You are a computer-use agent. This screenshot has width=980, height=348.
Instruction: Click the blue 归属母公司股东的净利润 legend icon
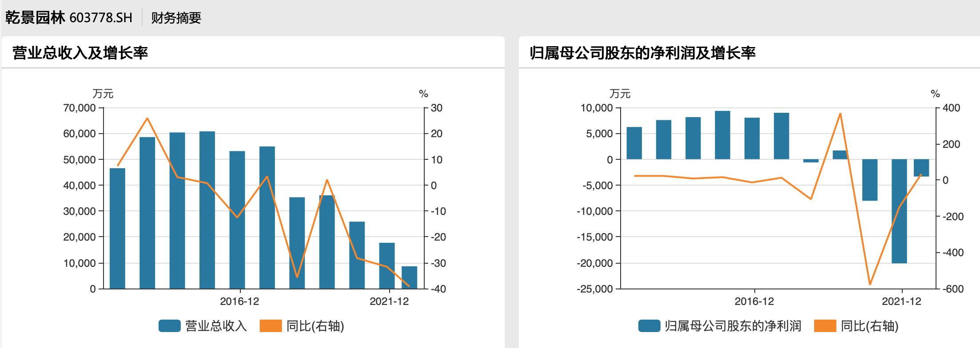coord(649,326)
